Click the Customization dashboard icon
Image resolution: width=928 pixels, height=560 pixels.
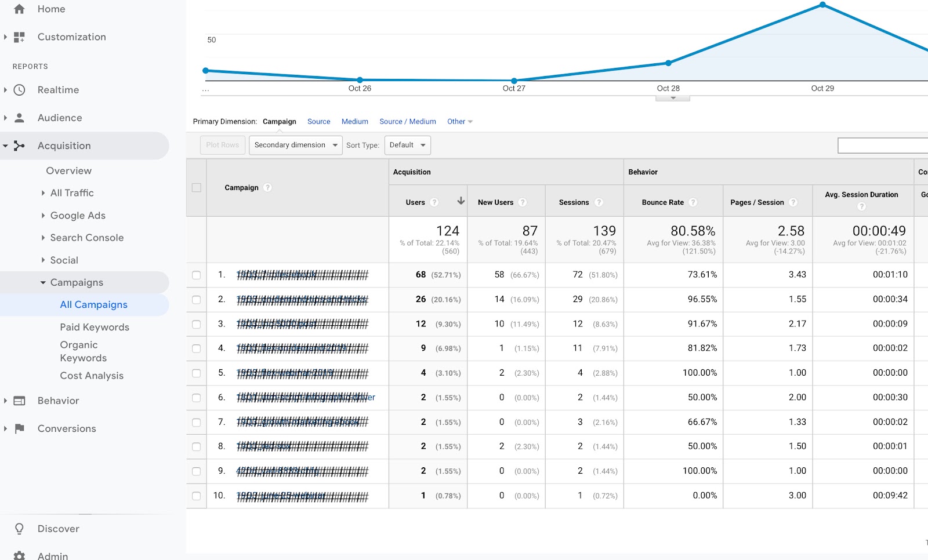tap(19, 37)
